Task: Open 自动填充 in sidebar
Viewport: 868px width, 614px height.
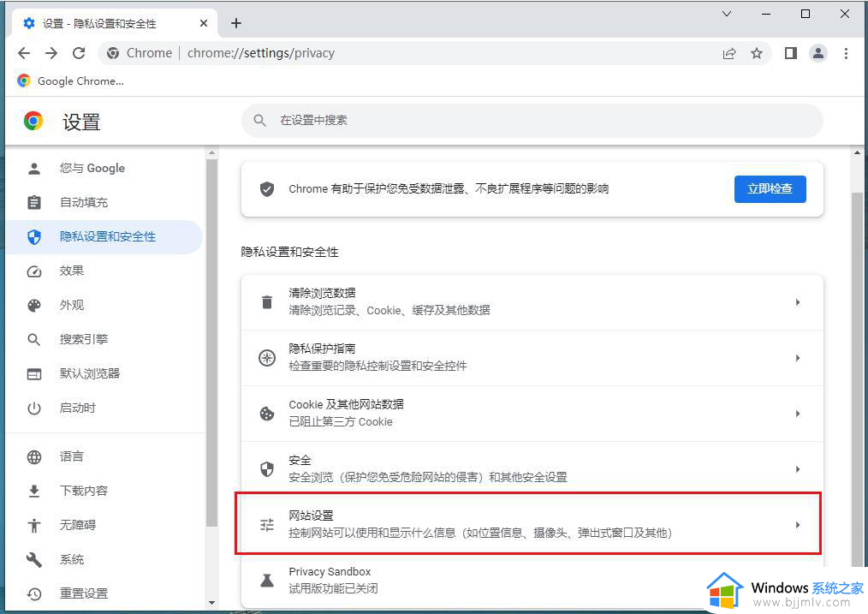Action: [x=104, y=203]
